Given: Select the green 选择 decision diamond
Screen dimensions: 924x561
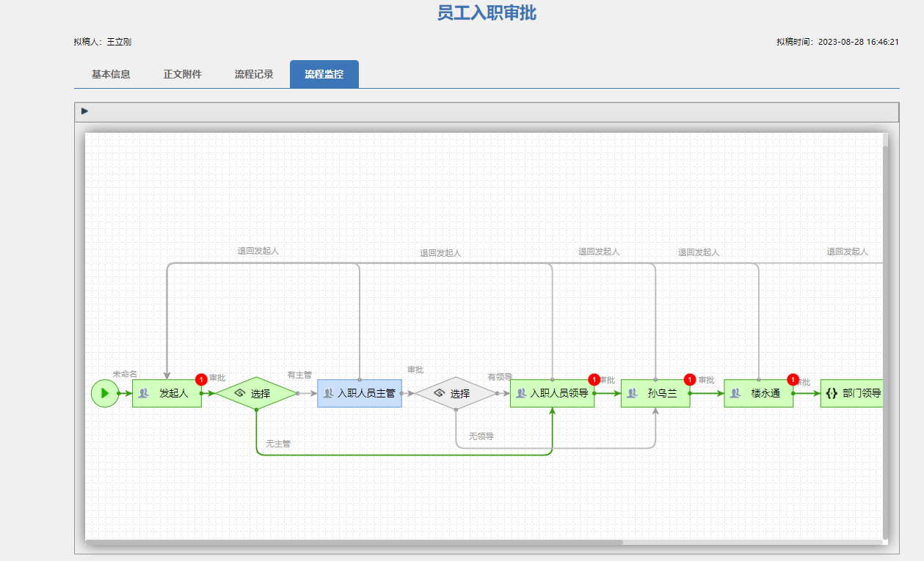Looking at the screenshot, I should click(x=256, y=393).
